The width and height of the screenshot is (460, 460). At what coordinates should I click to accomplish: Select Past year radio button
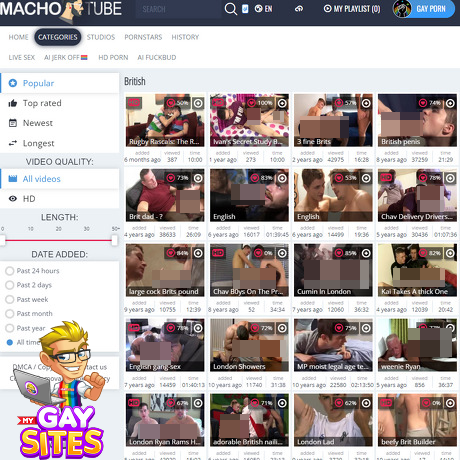[10, 328]
